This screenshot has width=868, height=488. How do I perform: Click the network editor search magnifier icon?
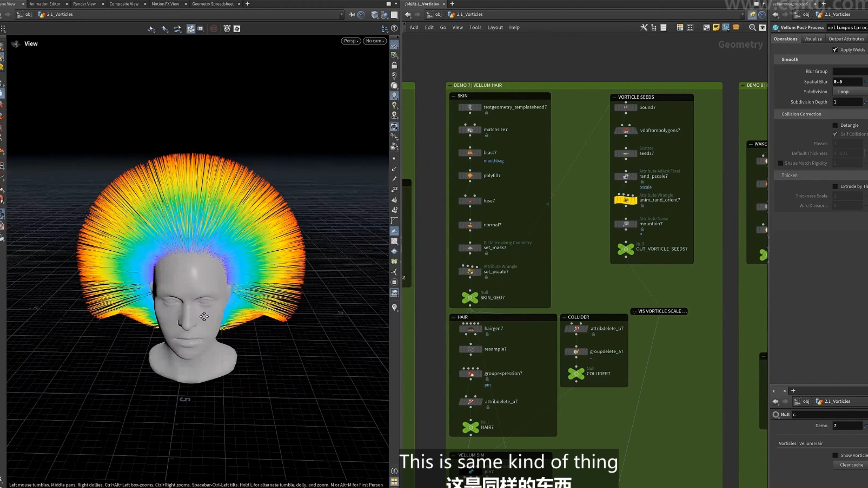[752, 28]
